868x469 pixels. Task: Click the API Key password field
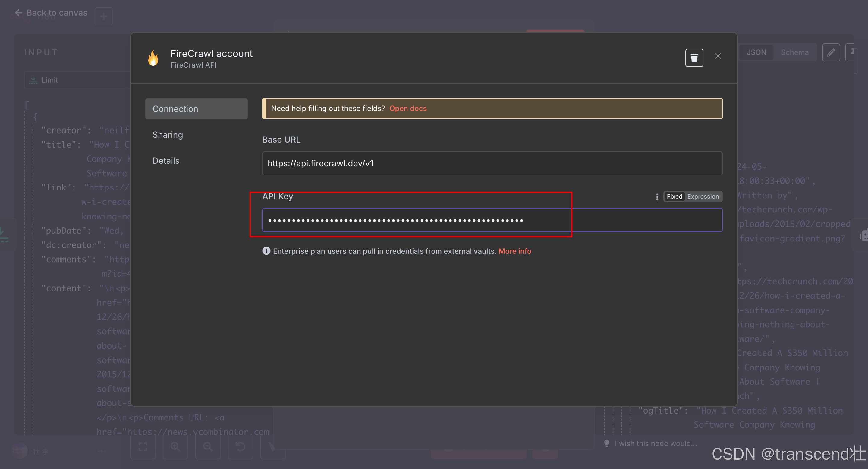(x=492, y=220)
